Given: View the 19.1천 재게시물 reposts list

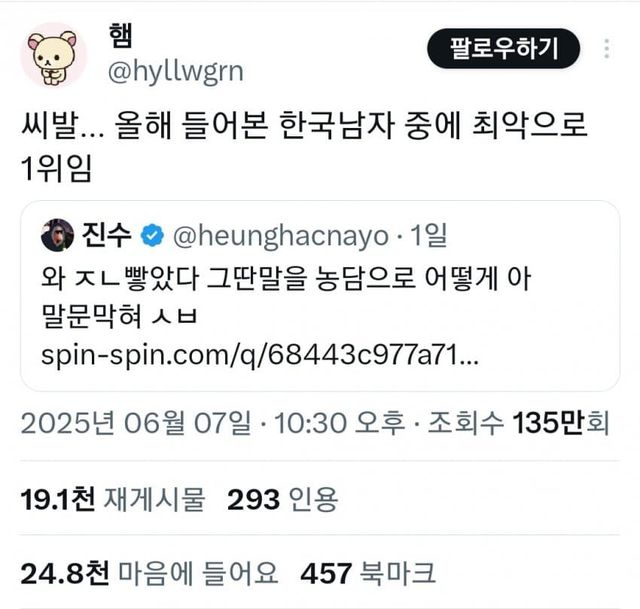Looking at the screenshot, I should pos(113,499).
